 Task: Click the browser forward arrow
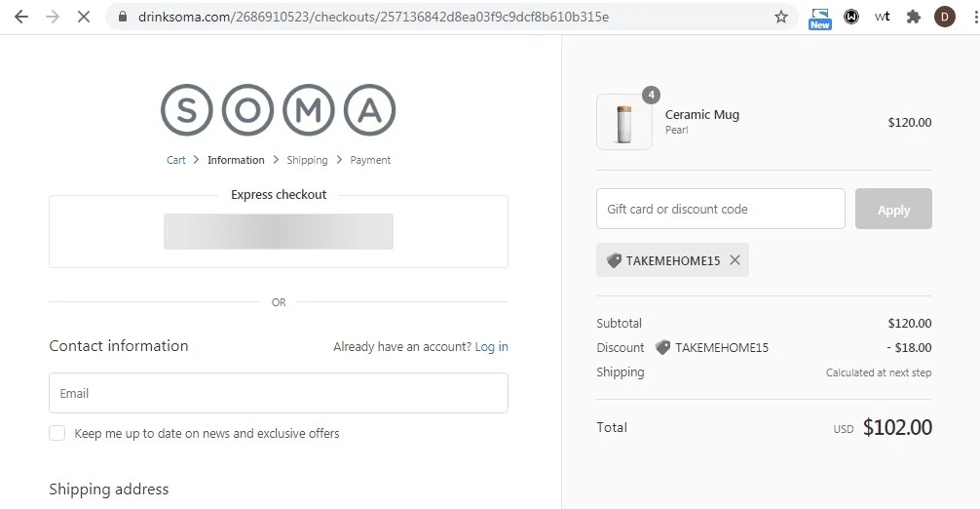(x=53, y=17)
